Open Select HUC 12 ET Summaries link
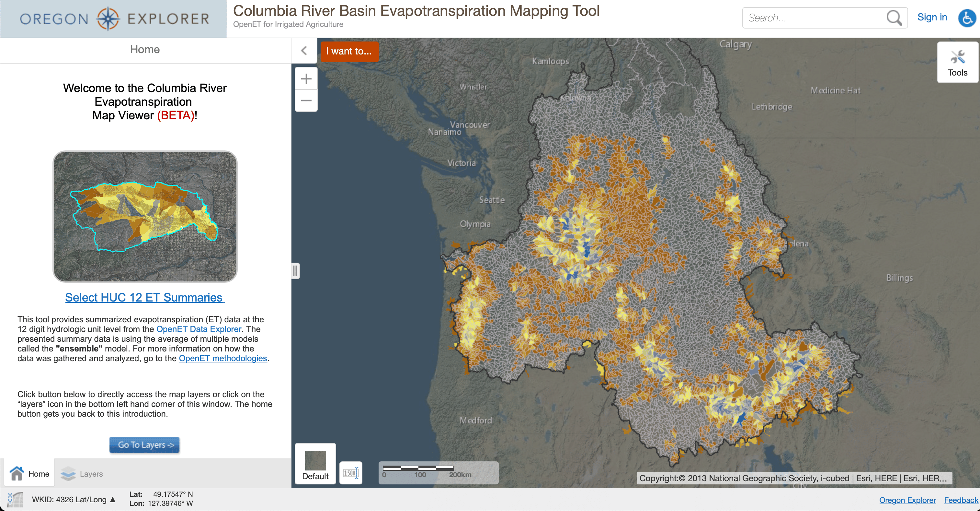The width and height of the screenshot is (980, 511). tap(144, 297)
